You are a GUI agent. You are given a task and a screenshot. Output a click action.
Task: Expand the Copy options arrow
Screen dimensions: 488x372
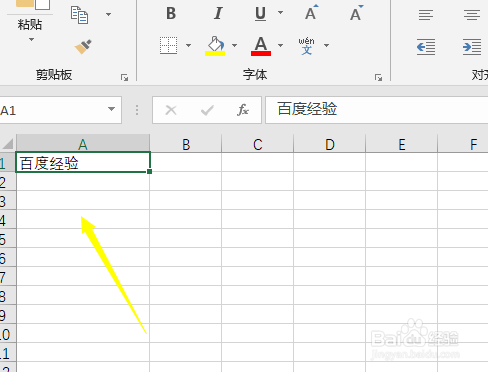108,14
